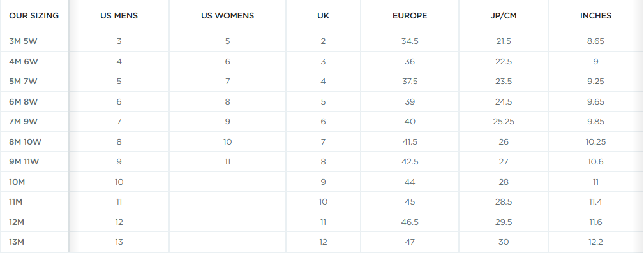Click the EUROPE column header

tap(410, 16)
